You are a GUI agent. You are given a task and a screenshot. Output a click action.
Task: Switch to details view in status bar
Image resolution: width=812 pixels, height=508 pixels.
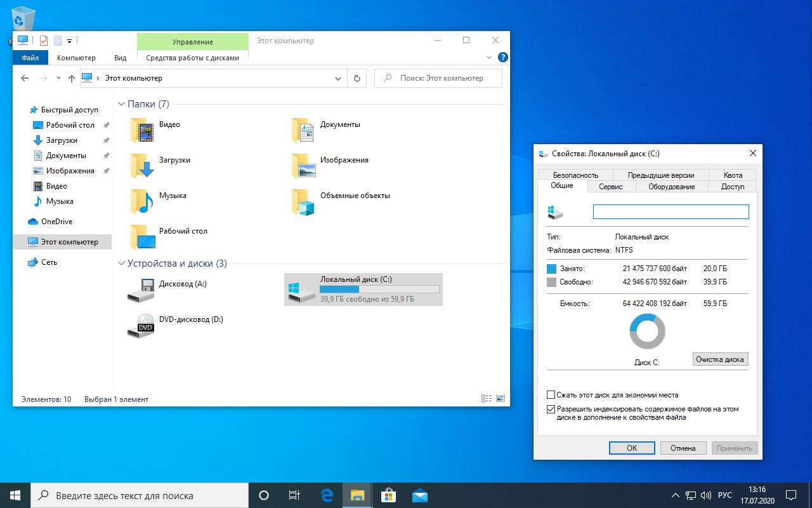click(x=487, y=398)
